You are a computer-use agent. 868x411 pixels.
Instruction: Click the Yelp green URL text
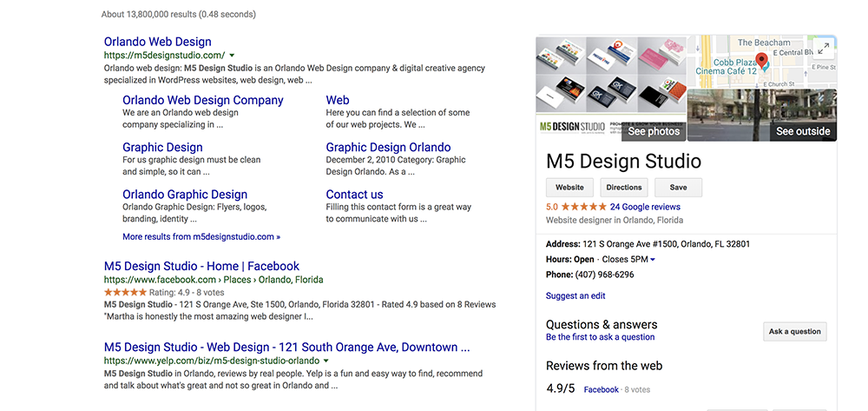click(x=212, y=361)
